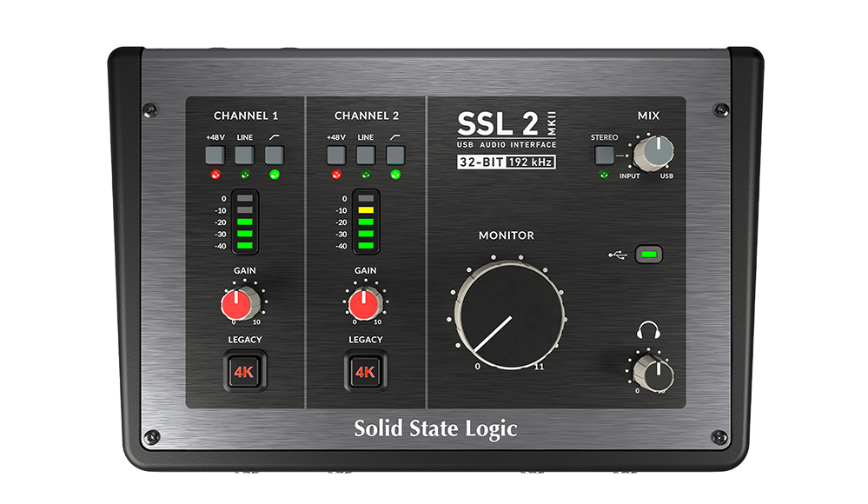Enable Channel 1 Legacy 4K button
This screenshot has width=868, height=504.
245,371
